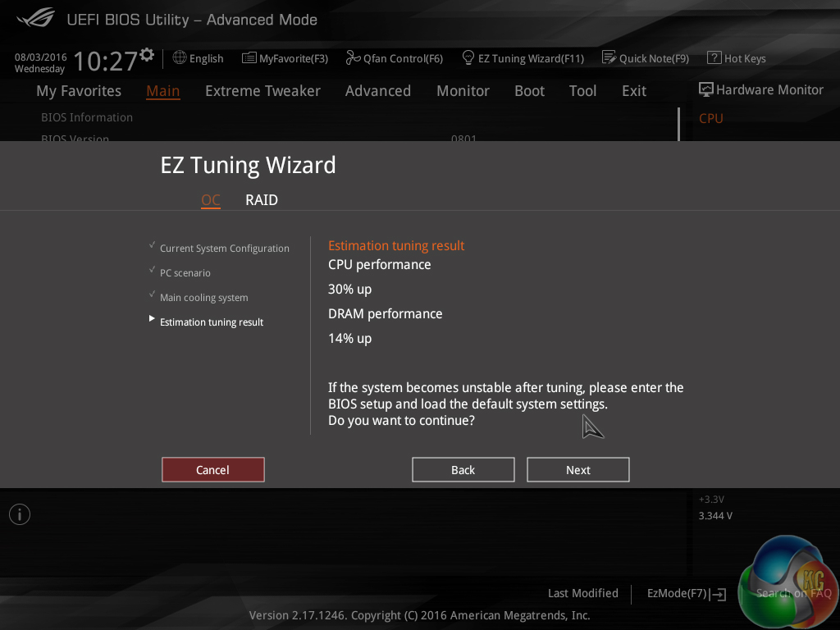The image size is (840, 630).
Task: Cancel the EZ Tuning Wizard
Action: click(x=213, y=470)
